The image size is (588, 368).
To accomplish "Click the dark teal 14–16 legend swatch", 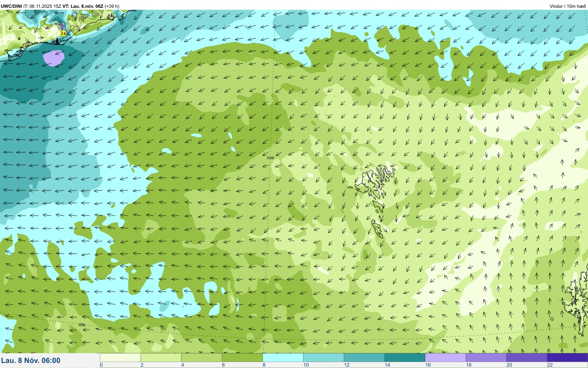I will [x=405, y=357].
